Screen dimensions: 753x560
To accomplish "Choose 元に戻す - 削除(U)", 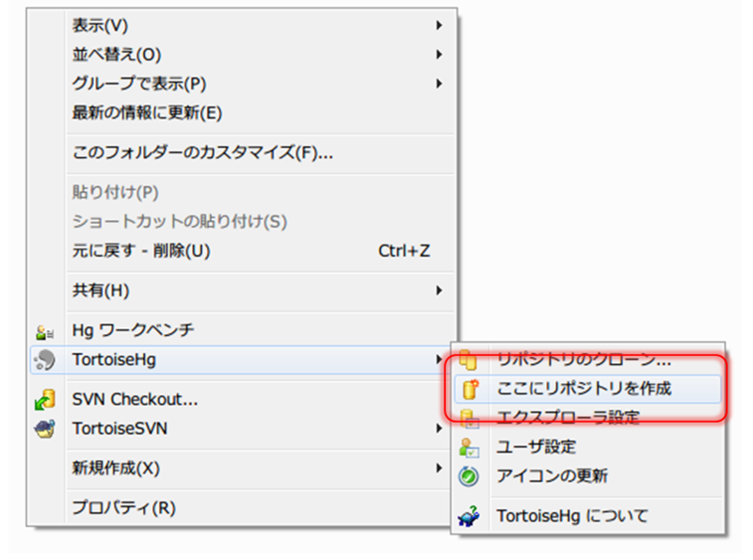I will pyautogui.click(x=243, y=250).
